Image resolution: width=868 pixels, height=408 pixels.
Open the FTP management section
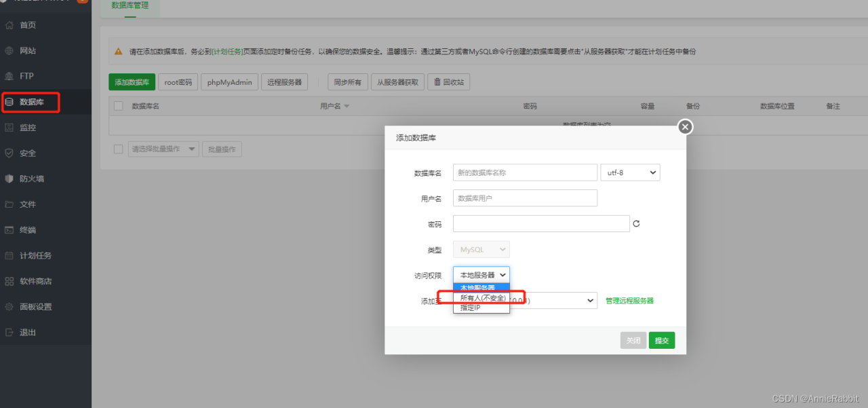click(28, 75)
